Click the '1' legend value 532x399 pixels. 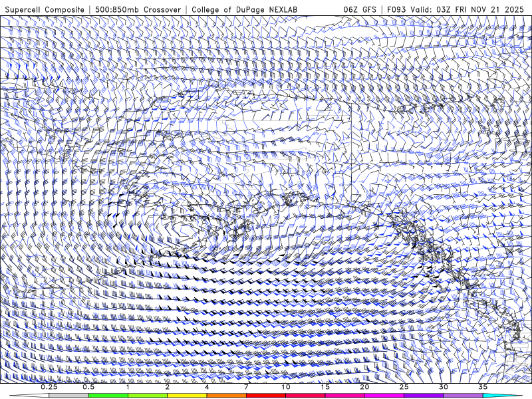[128, 387]
